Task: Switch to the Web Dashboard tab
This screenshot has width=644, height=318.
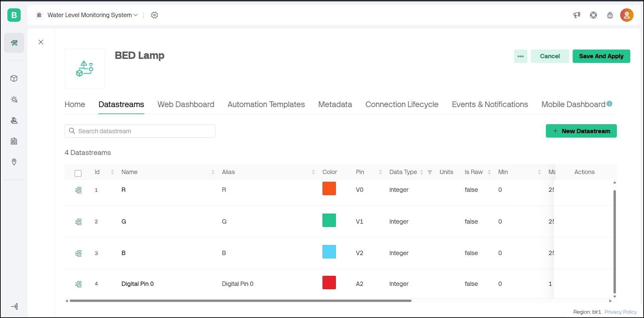Action: 186,104
